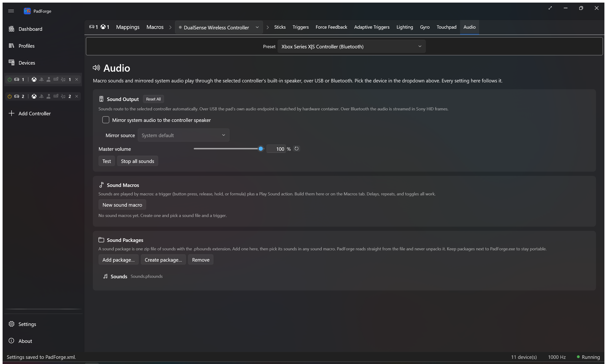The image size is (607, 364).
Task: Click the Sounds package music note icon
Action: pos(105,276)
